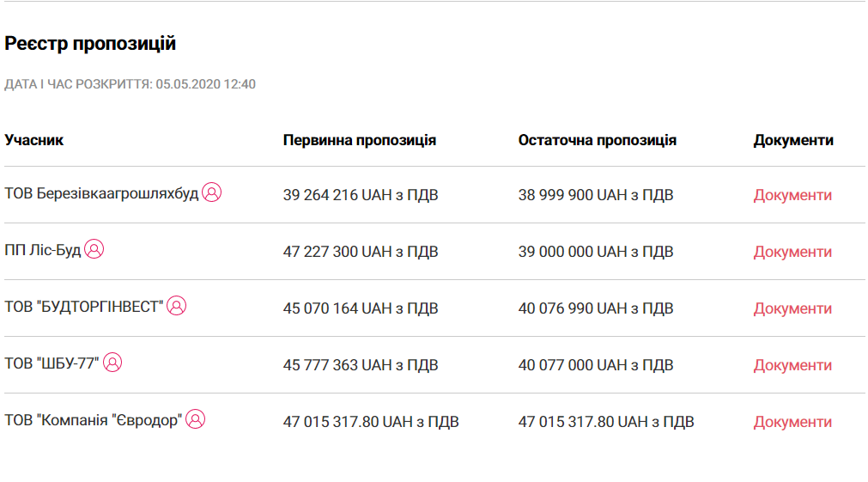The width and height of the screenshot is (868, 482).
Task: Click the Учасник column header
Action: click(34, 140)
